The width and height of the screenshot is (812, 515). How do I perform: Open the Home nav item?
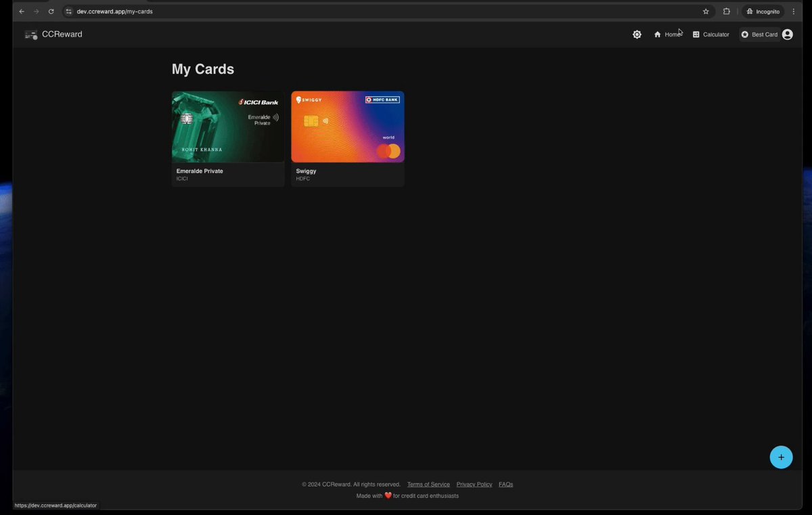pos(667,35)
